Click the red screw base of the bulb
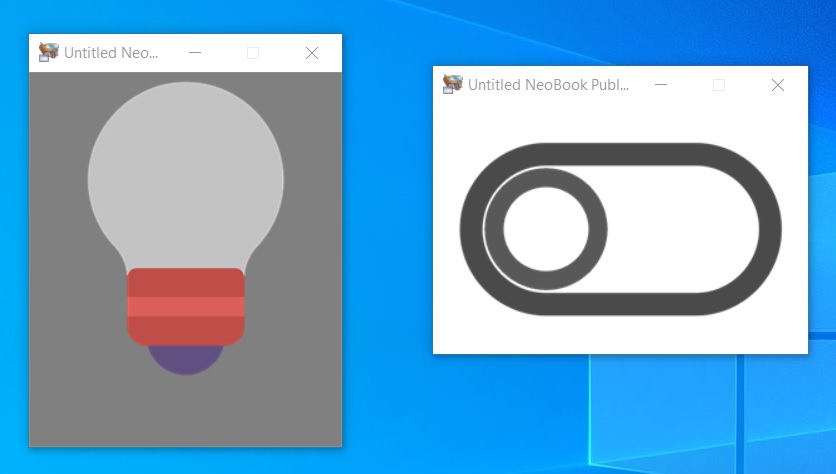Image resolution: width=836 pixels, height=474 pixels. coord(186,307)
